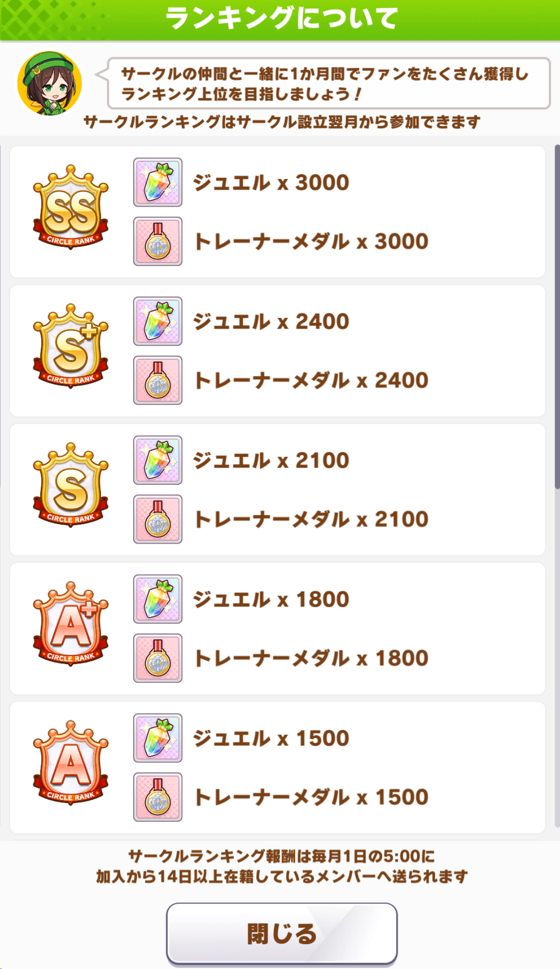This screenshot has height=969, width=560.
Task: Tap the jewel icon for 3000 reward
Action: pos(158,182)
